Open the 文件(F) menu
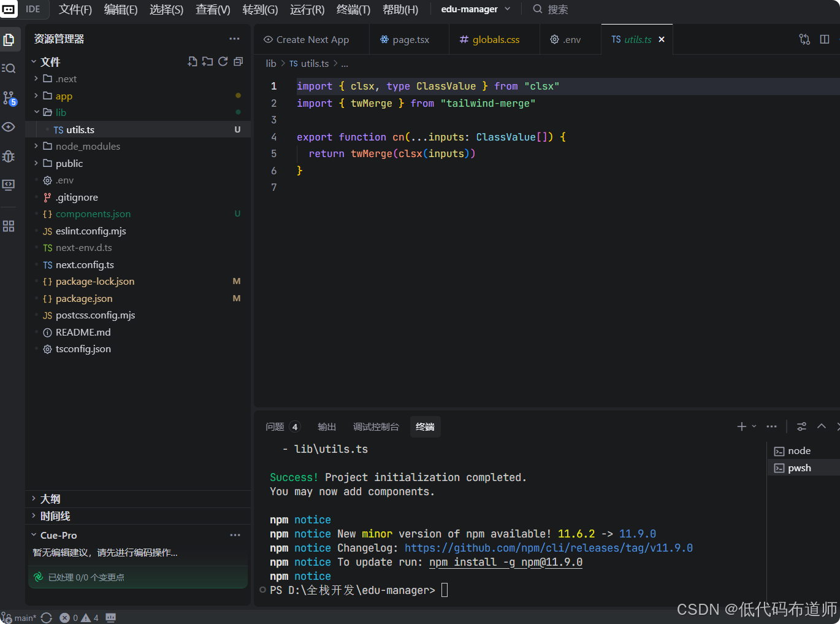Image resolution: width=840 pixels, height=624 pixels. click(75, 9)
